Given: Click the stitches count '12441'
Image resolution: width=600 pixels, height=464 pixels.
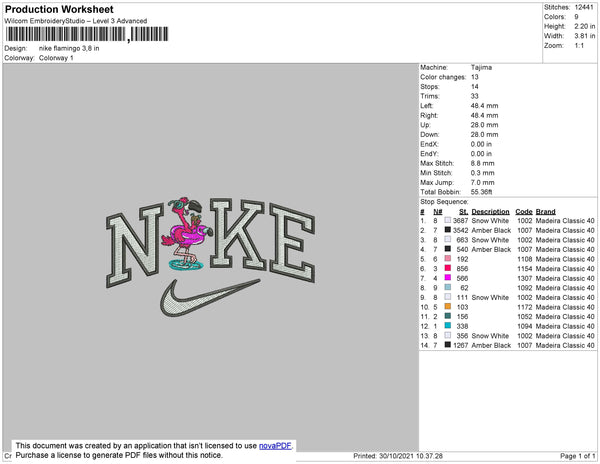Looking at the screenshot, I should 584,7.
